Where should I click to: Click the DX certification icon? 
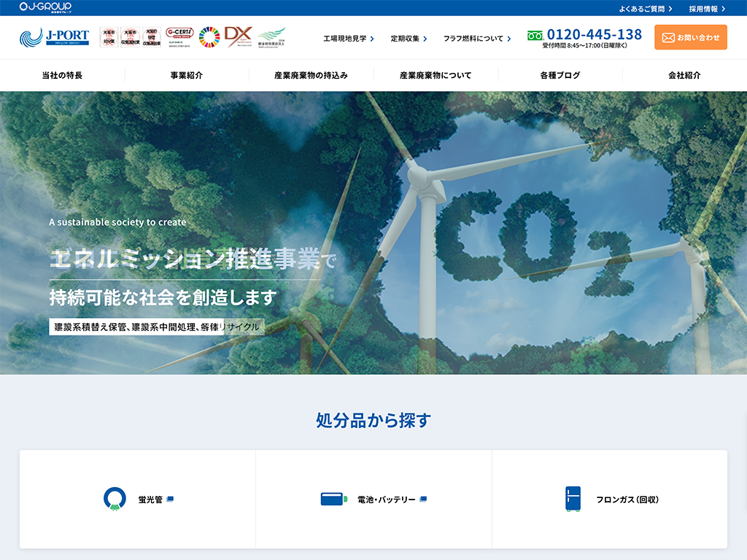[x=237, y=36]
